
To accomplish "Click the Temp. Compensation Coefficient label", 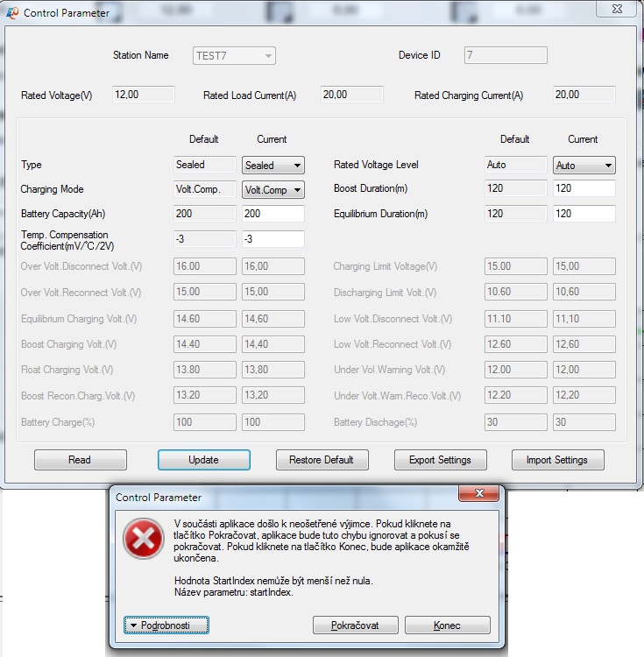I will tap(67, 241).
